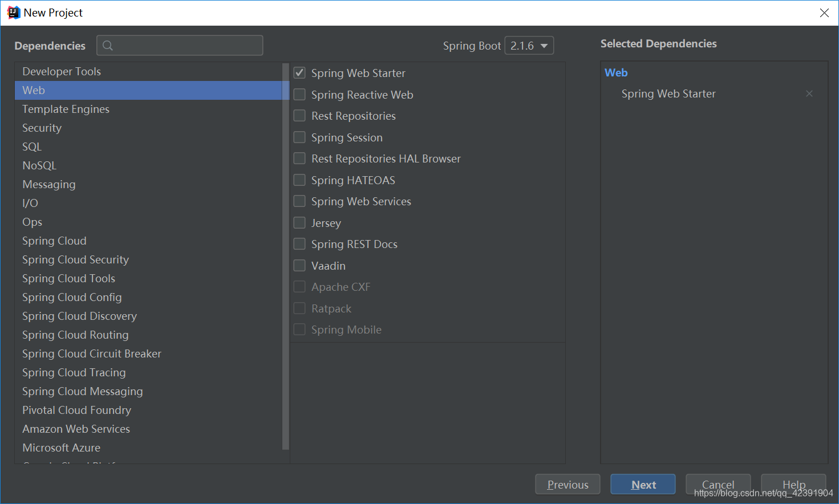Click the category list vertical scrollbar
This screenshot has width=839, height=504.
click(x=286, y=257)
